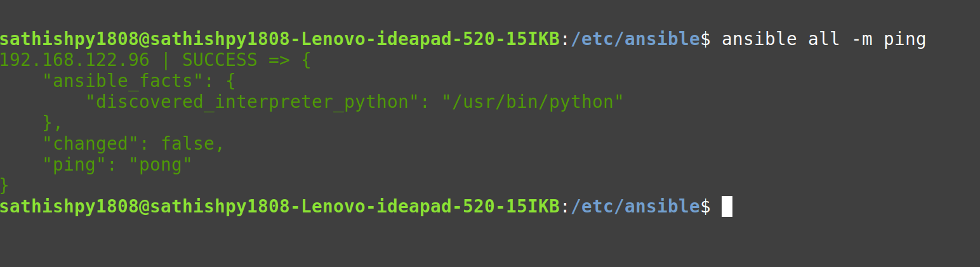
Task: Click the IP address 192.168.122.96
Action: coord(75,60)
